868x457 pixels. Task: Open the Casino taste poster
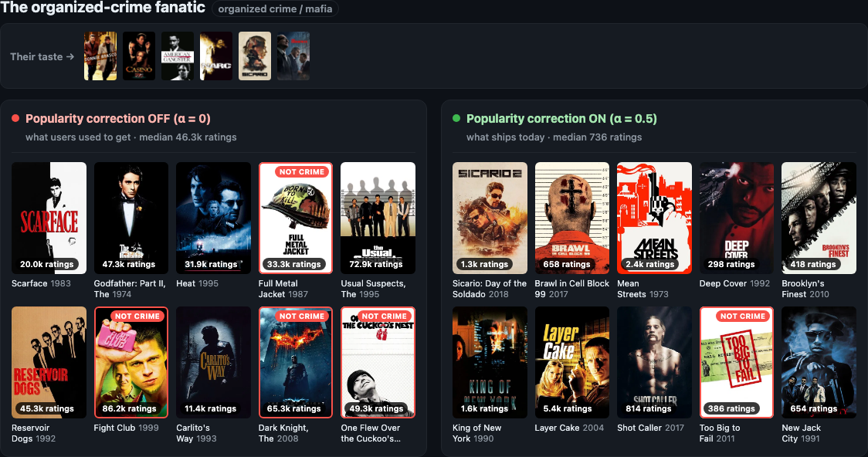coord(139,56)
